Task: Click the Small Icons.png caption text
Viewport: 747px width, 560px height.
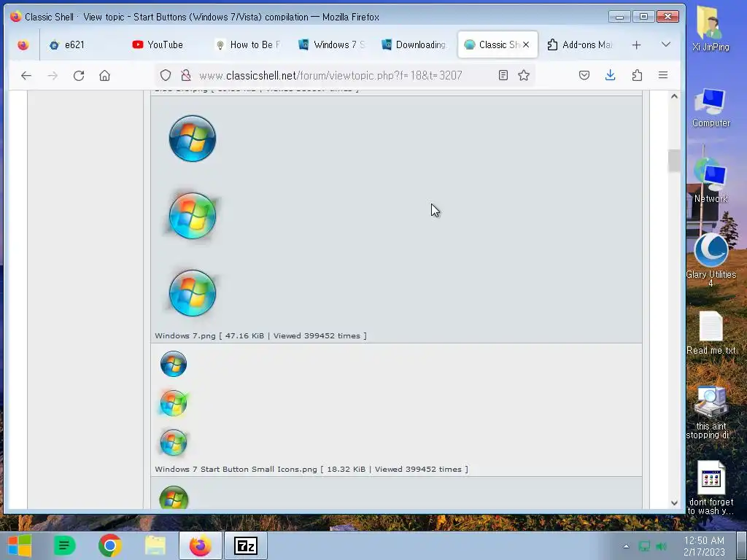Action: pyautogui.click(x=311, y=469)
